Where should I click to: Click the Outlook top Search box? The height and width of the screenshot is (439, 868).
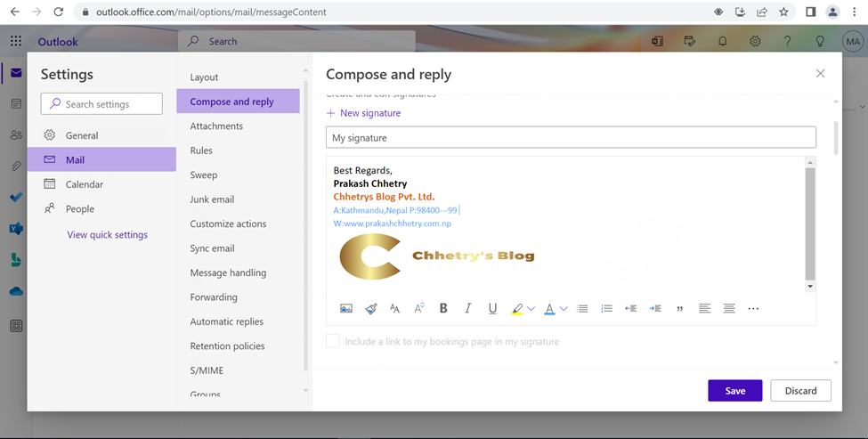click(x=296, y=41)
